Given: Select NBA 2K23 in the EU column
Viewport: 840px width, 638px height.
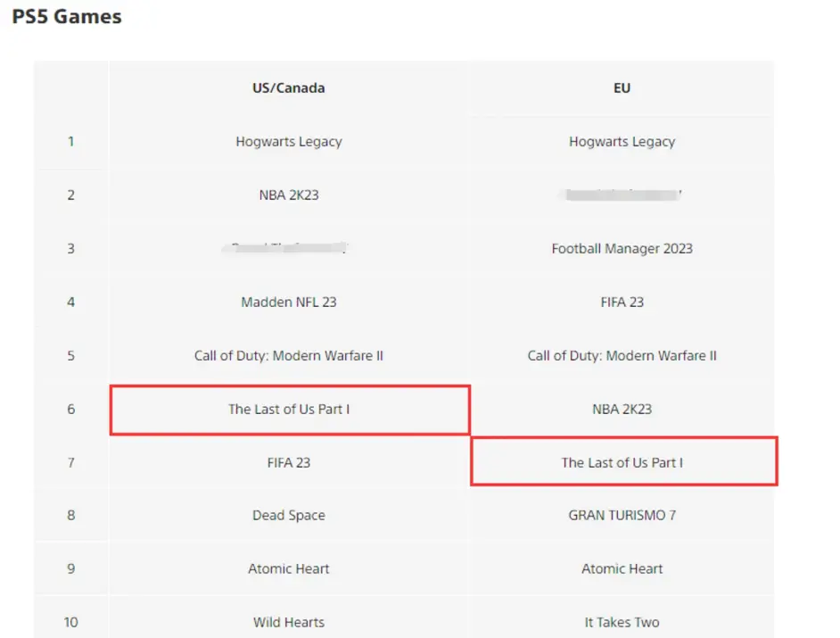Looking at the screenshot, I should click(x=622, y=409).
